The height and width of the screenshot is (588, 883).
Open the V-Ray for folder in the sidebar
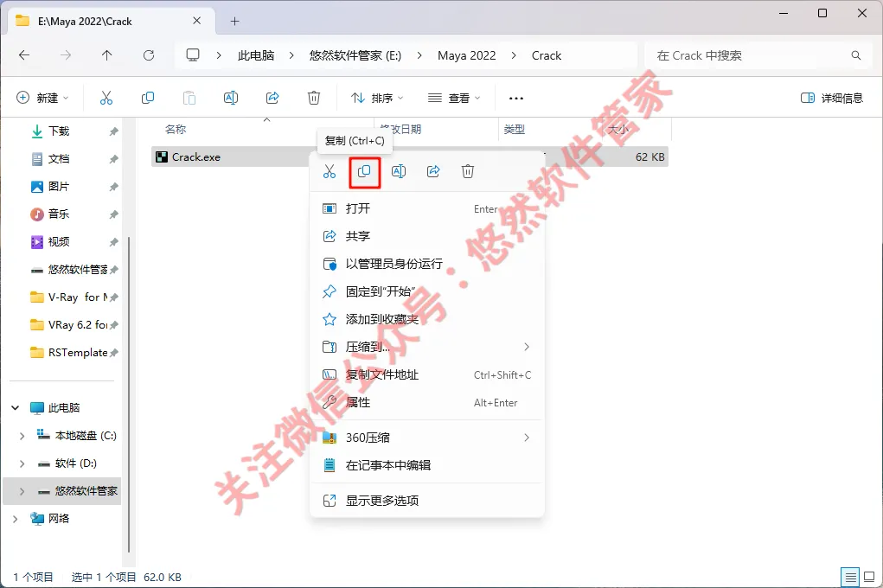(x=74, y=297)
